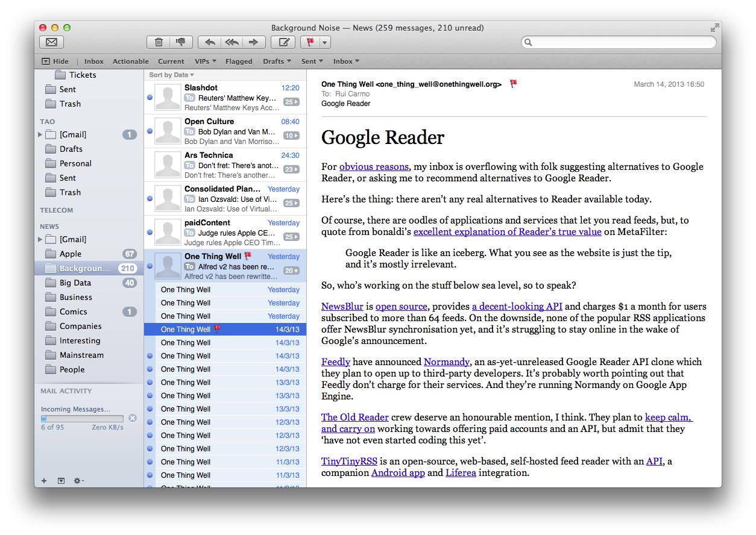Viewport: 756px width, 535px height.
Task: Mark as junk with thumbs-down icon
Action: point(181,42)
